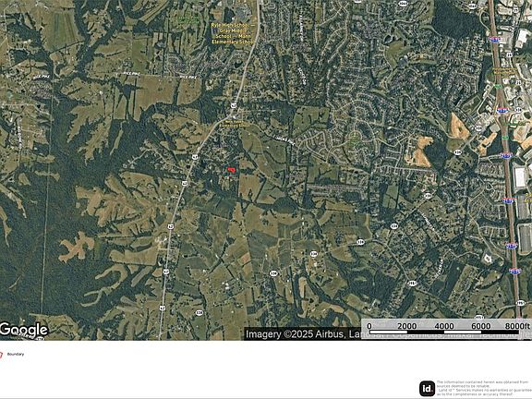Select the 6000 mark on scale bar
The image size is (532, 399).
481,326
